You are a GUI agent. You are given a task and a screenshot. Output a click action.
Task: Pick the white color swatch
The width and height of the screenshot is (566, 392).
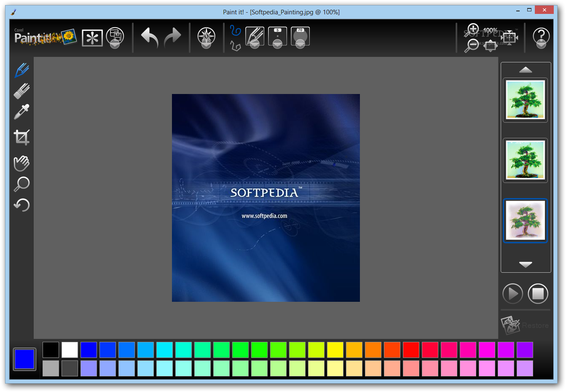70,350
